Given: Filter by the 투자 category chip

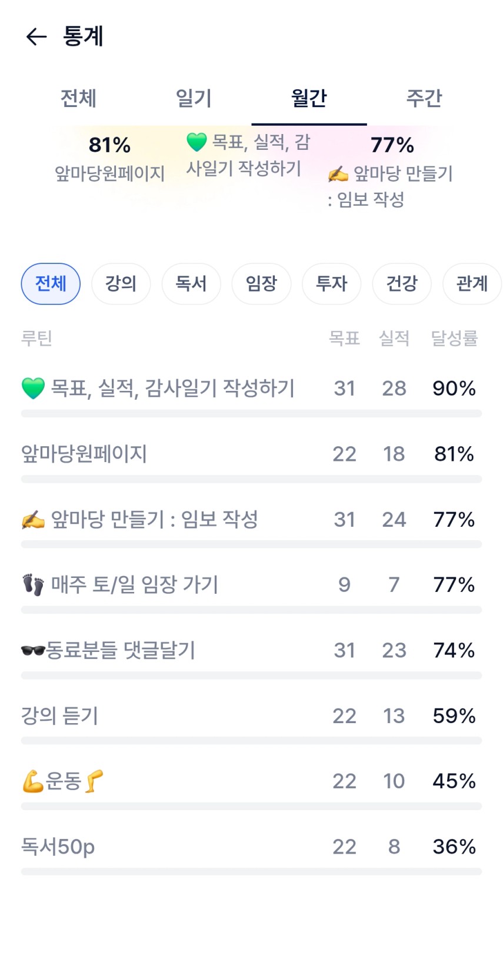Looking at the screenshot, I should click(331, 284).
